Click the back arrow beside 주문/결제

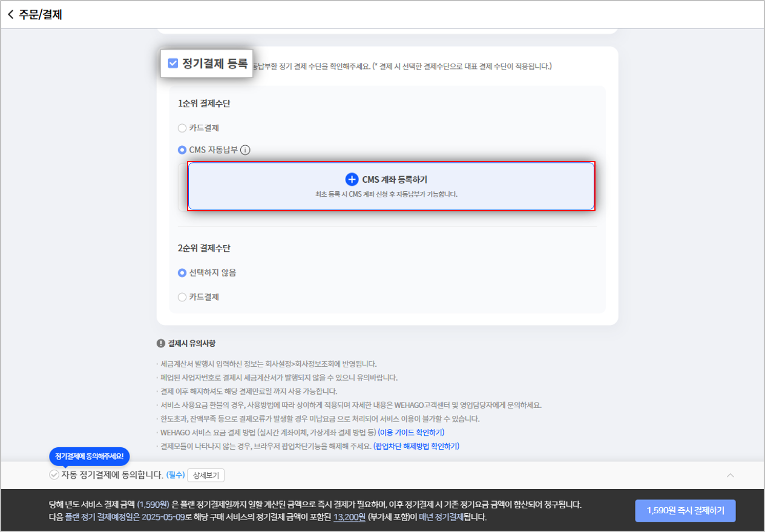tap(10, 15)
